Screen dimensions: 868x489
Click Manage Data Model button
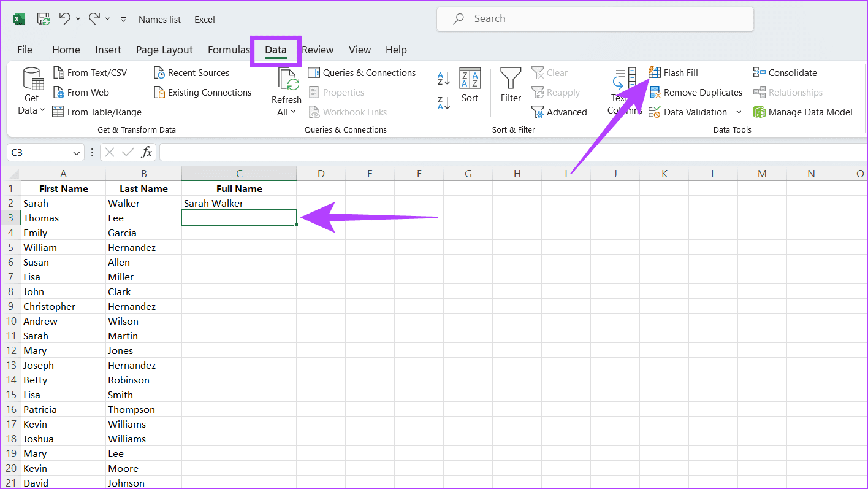[803, 112]
